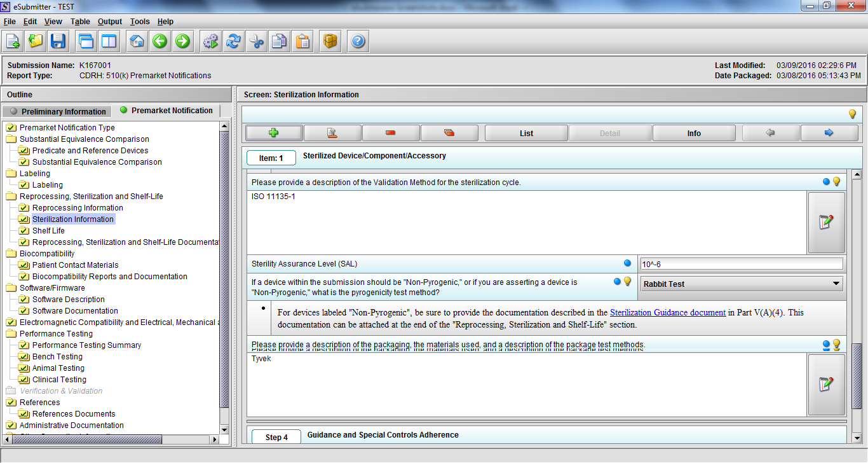Go to next item with blue arrow
This screenshot has width=868, height=463.
829,133
